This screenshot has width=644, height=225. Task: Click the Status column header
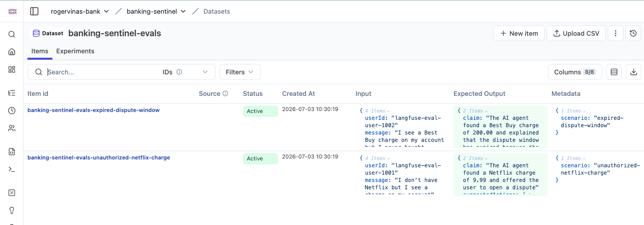pyautogui.click(x=253, y=93)
